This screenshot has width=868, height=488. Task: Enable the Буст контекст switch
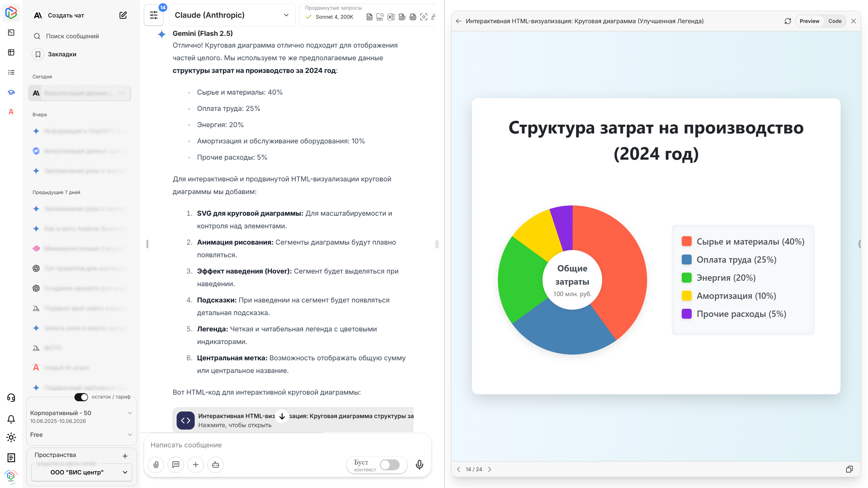389,465
